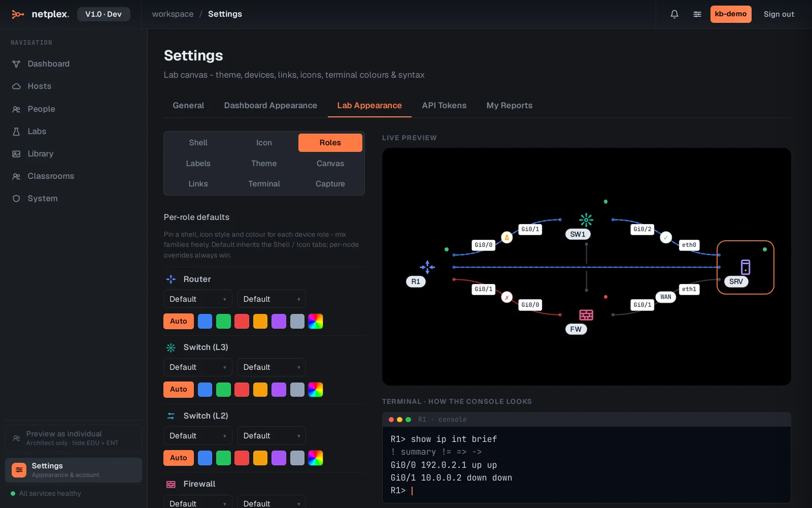The height and width of the screenshot is (508, 812).
Task: Click the kb-demo account button
Action: click(731, 14)
